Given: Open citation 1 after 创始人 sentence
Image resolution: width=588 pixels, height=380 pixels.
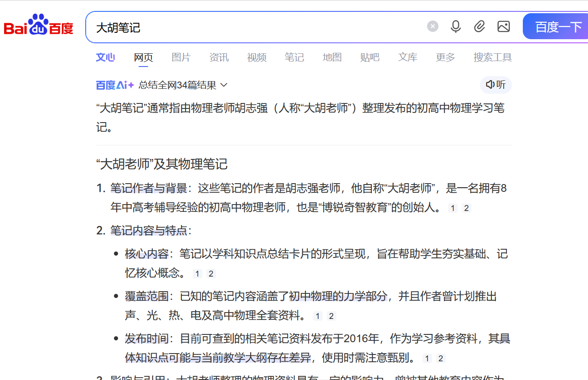Looking at the screenshot, I should 453,208.
